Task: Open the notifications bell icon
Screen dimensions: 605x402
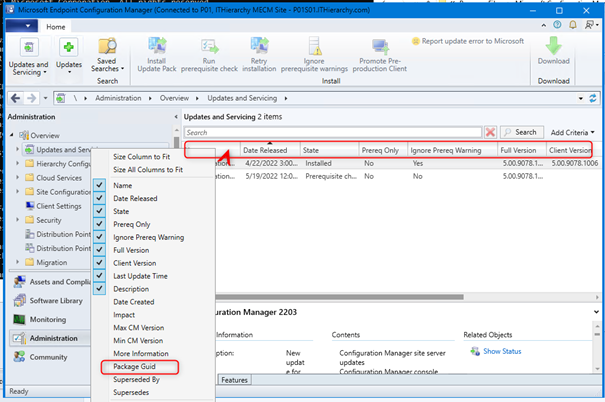Action: click(573, 25)
